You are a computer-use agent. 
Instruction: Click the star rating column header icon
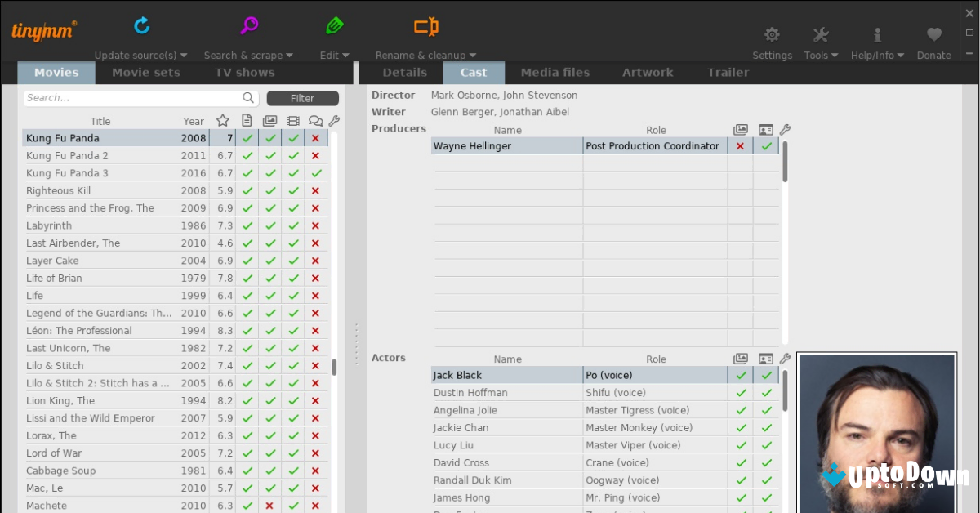tap(222, 120)
